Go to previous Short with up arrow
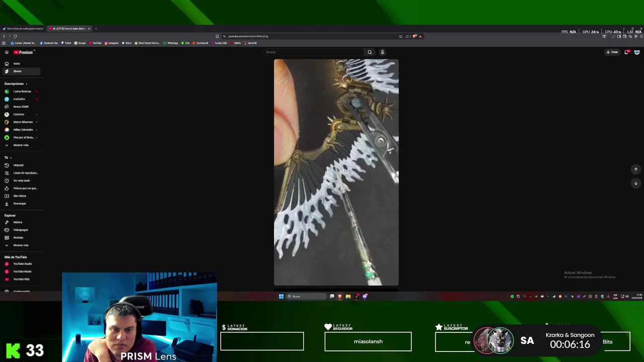Image resolution: width=644 pixels, height=362 pixels. tap(636, 169)
